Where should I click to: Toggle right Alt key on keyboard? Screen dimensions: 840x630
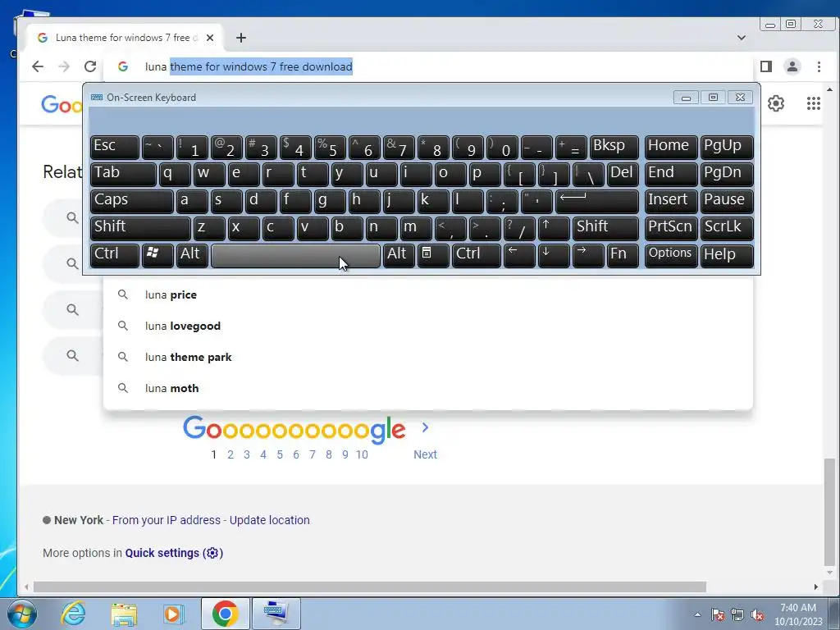click(x=399, y=255)
